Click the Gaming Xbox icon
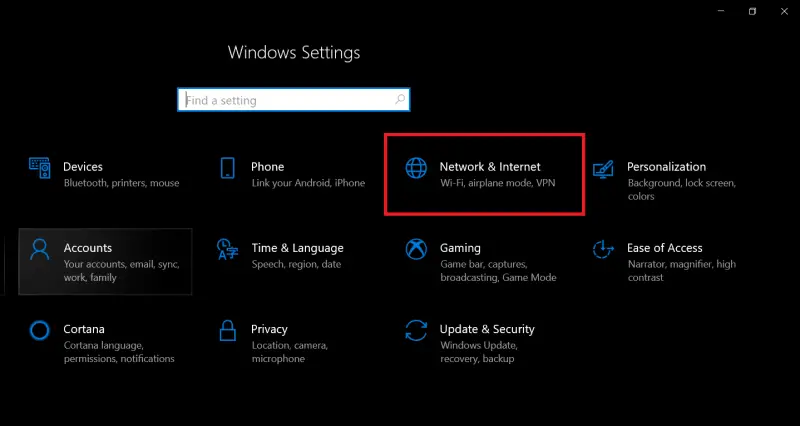 (x=416, y=249)
